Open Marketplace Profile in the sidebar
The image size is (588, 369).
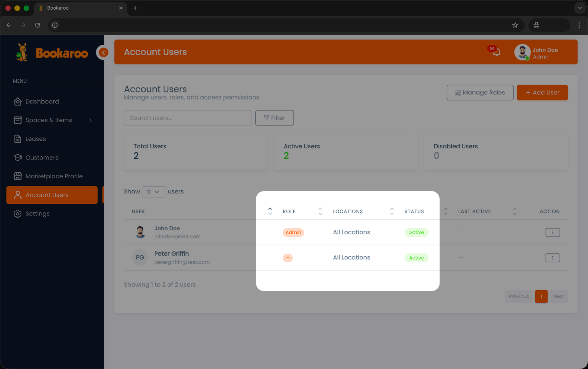[x=54, y=176]
